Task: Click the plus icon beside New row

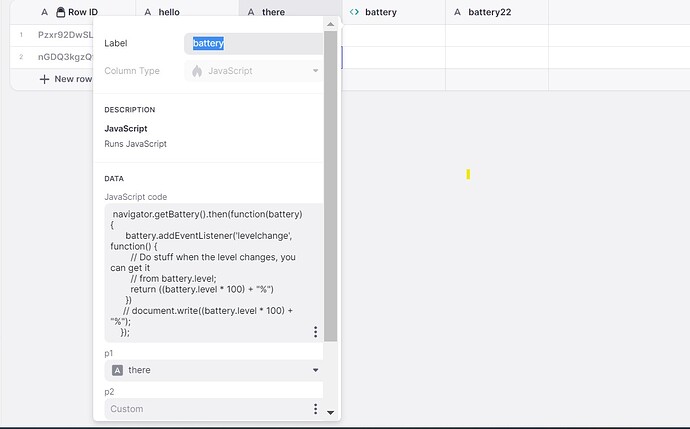Action: point(44,79)
